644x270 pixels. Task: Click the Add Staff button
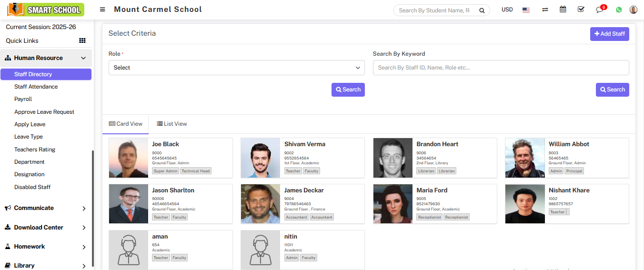coord(609,34)
